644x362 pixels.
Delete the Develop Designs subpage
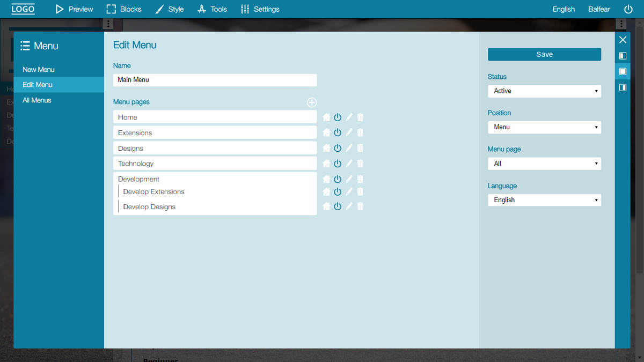tap(360, 206)
